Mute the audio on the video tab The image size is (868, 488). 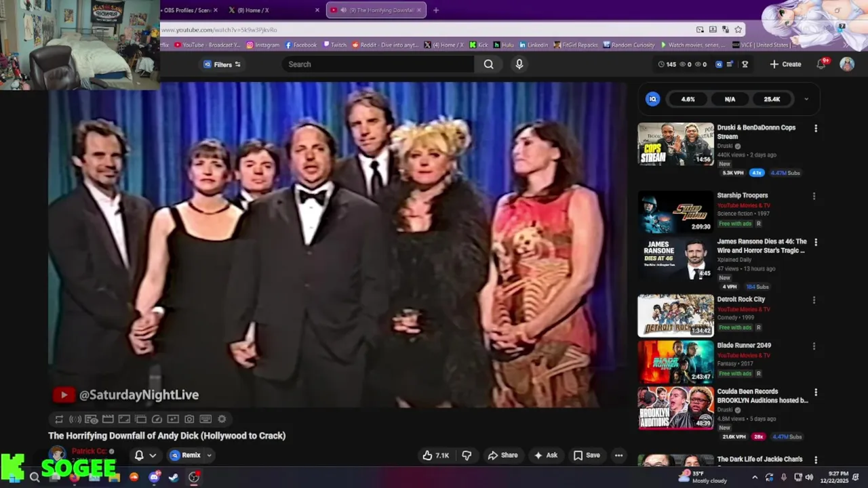pos(343,10)
